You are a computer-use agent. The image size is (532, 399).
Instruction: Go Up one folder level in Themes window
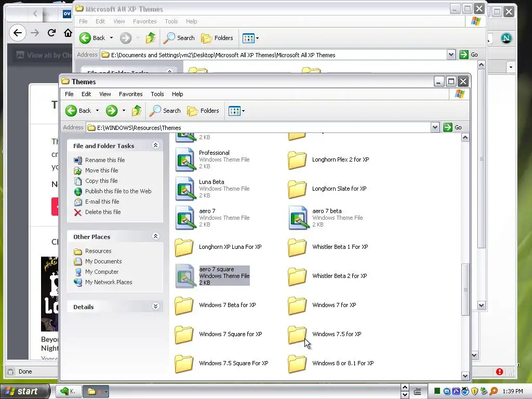(137, 111)
